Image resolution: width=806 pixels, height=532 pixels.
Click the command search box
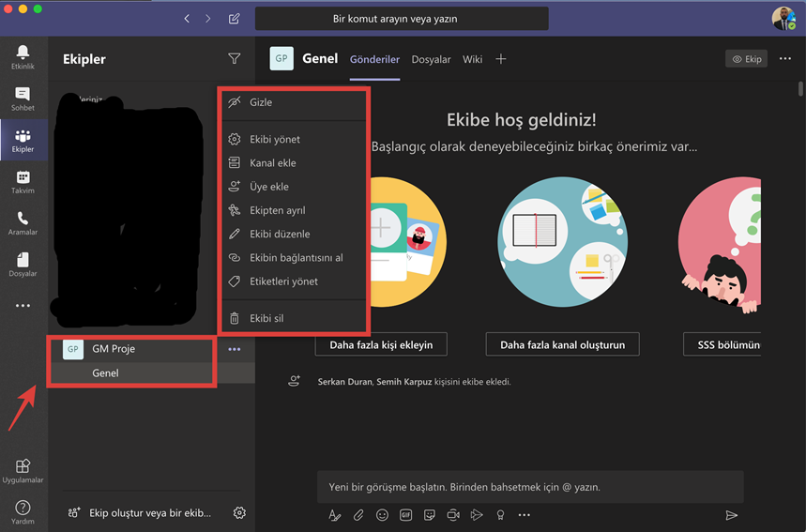(402, 19)
